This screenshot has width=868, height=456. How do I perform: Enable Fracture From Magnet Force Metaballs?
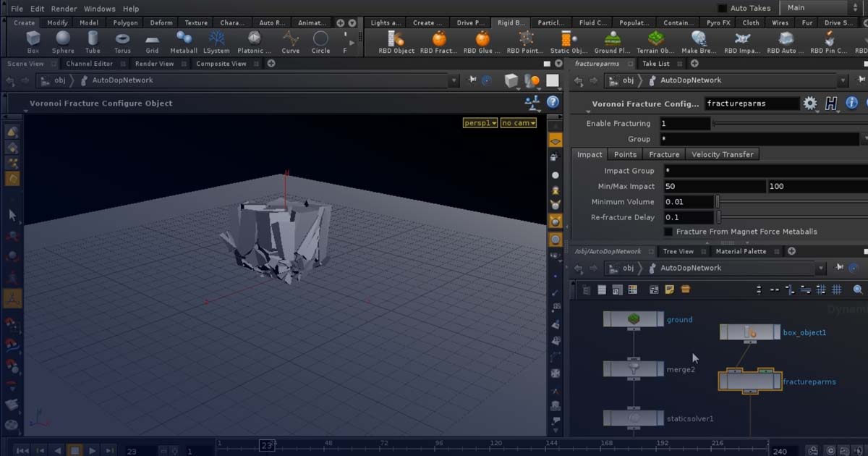point(667,232)
